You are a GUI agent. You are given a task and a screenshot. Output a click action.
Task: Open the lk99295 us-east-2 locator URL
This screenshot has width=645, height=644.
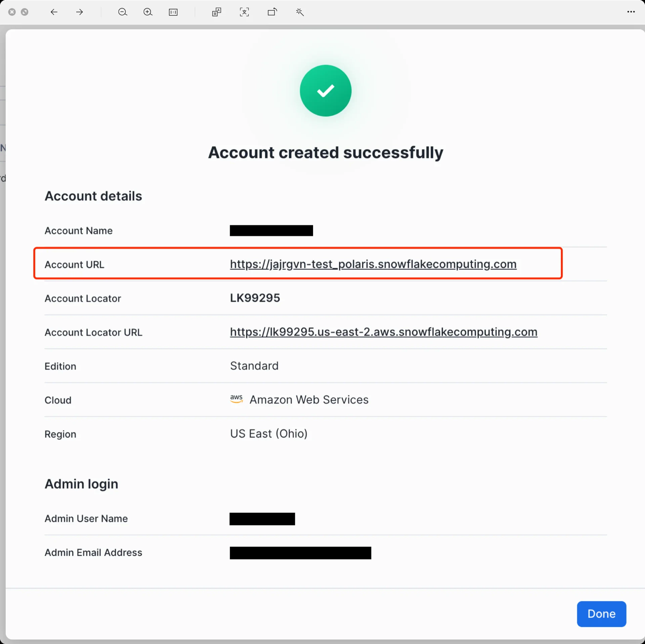coord(384,332)
